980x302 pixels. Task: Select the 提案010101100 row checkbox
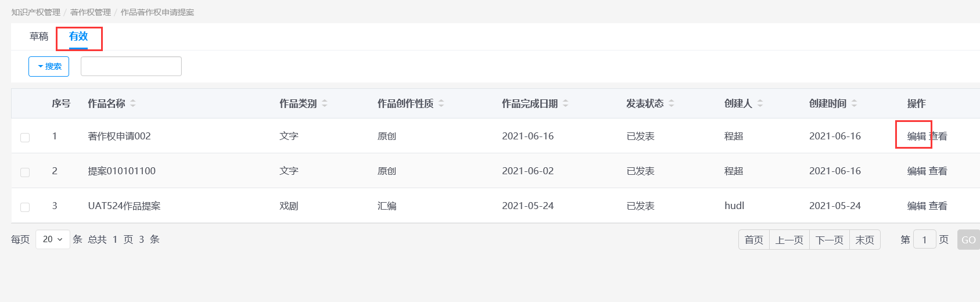[x=25, y=172]
